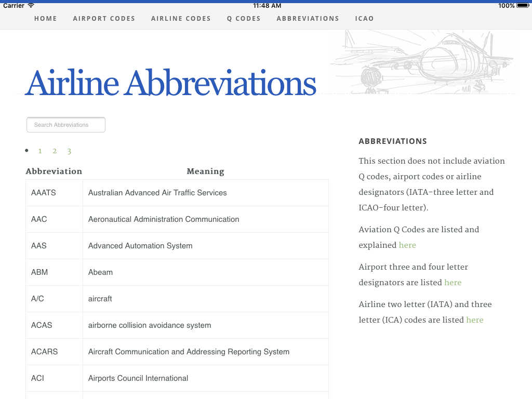Select the ABM abbreviation cell
The width and height of the screenshot is (532, 399).
click(54, 272)
